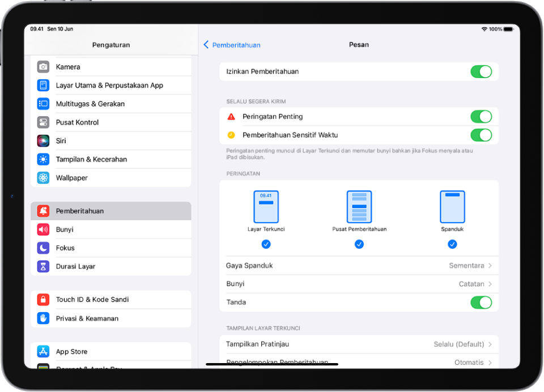Click Otomatis value
This screenshot has width=544, height=392.
[x=469, y=363]
